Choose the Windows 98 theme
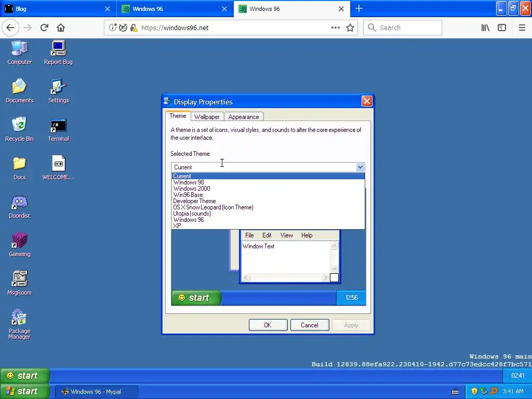Image resolution: width=532 pixels, height=399 pixels. (x=268, y=182)
